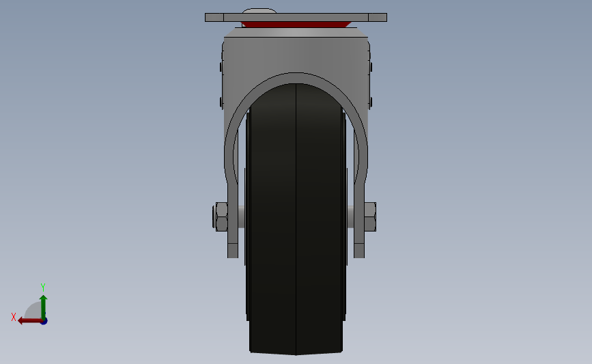The image size is (592, 364).
Task: Select the gray fork housing above the wheel
Action: point(296,57)
